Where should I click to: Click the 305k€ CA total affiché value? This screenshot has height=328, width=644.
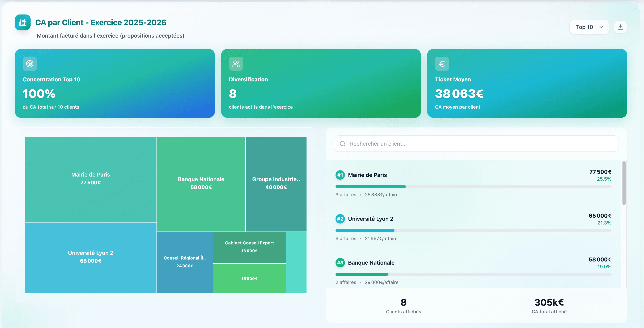(549, 303)
